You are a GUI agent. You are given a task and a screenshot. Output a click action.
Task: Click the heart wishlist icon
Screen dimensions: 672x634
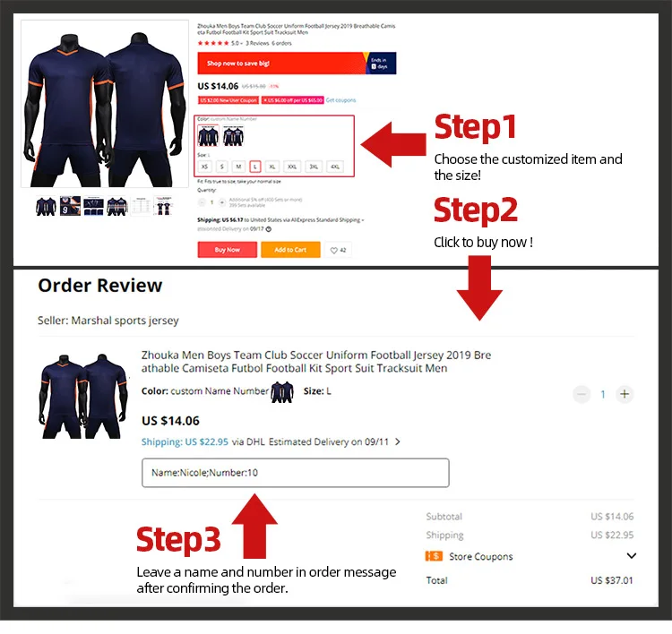click(x=334, y=250)
